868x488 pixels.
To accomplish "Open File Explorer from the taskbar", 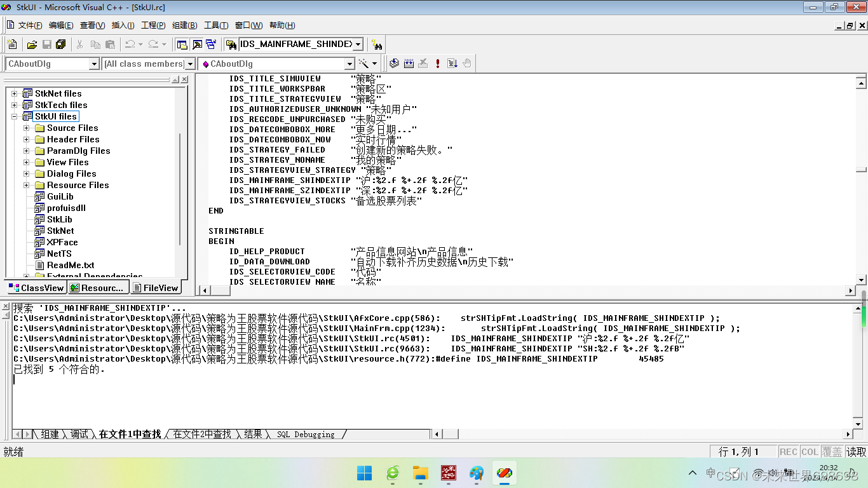I will click(x=421, y=473).
